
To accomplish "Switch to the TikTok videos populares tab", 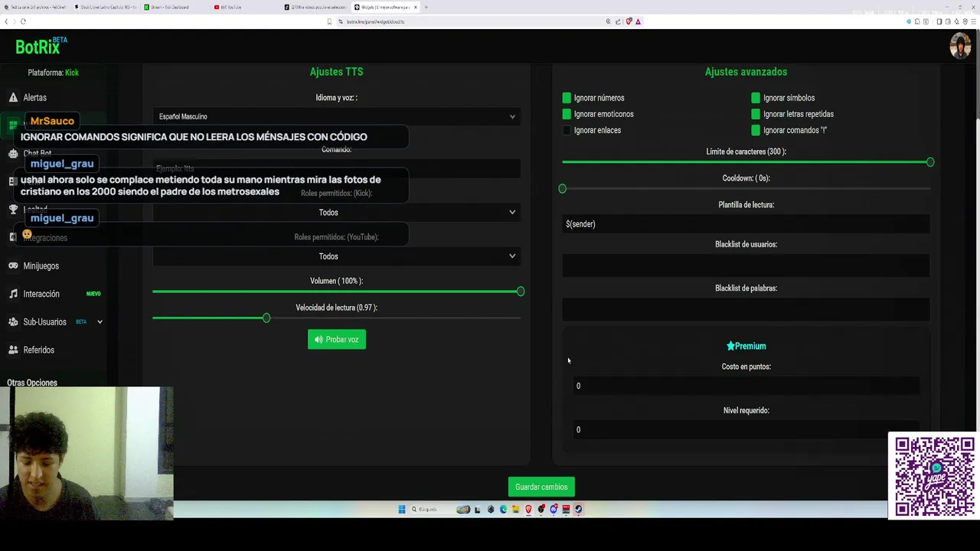I will click(315, 7).
